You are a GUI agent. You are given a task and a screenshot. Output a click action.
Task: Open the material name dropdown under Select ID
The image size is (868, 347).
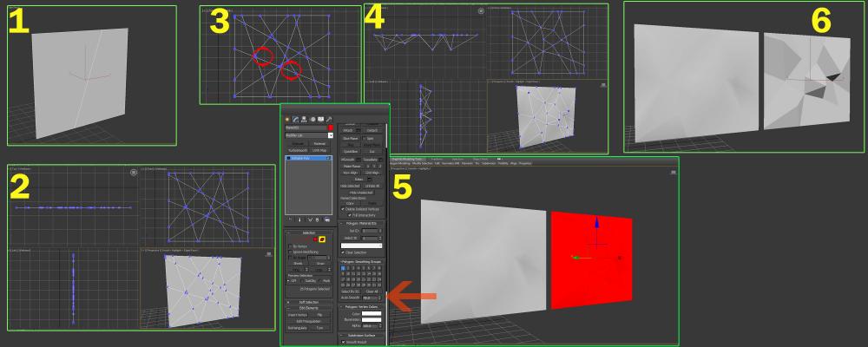[361, 246]
